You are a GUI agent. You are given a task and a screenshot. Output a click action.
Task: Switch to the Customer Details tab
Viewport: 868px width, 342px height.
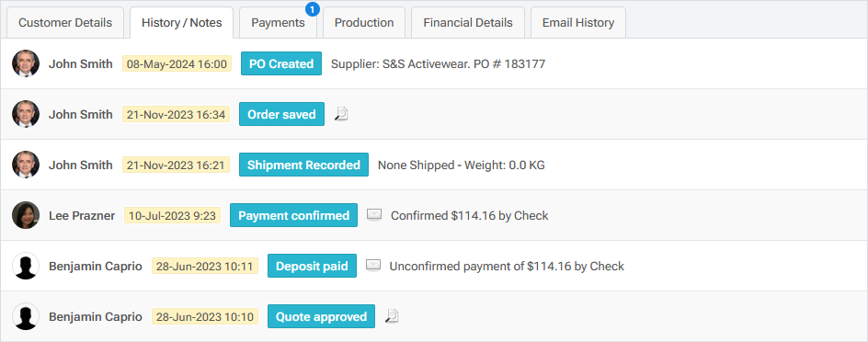point(65,23)
